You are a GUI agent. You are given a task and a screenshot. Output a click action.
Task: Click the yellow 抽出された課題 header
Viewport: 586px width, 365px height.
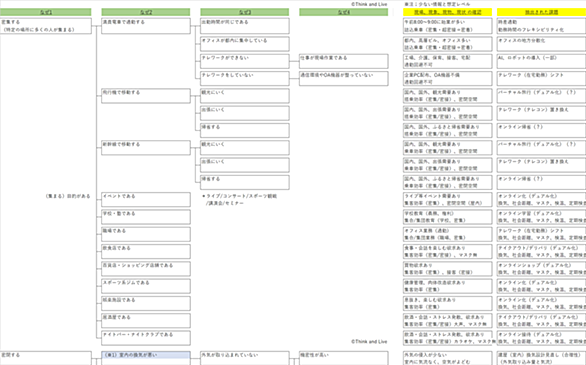[x=541, y=12]
